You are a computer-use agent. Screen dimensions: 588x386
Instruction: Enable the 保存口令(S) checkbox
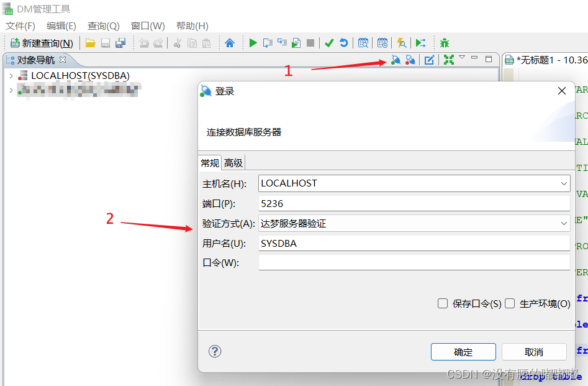click(x=443, y=303)
